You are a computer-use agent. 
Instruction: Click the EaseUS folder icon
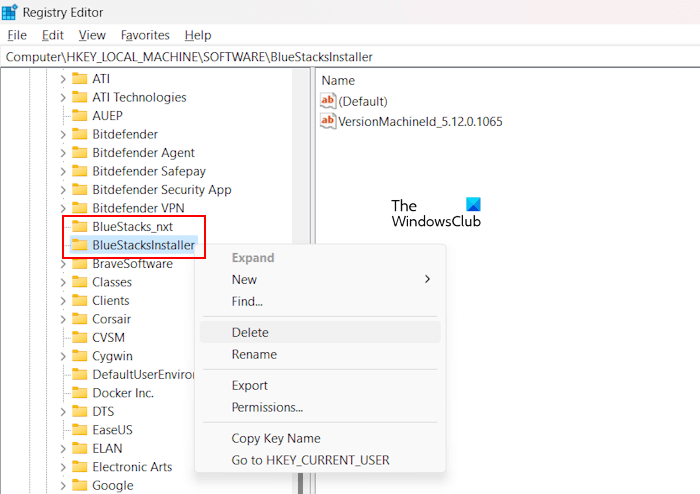pyautogui.click(x=79, y=429)
